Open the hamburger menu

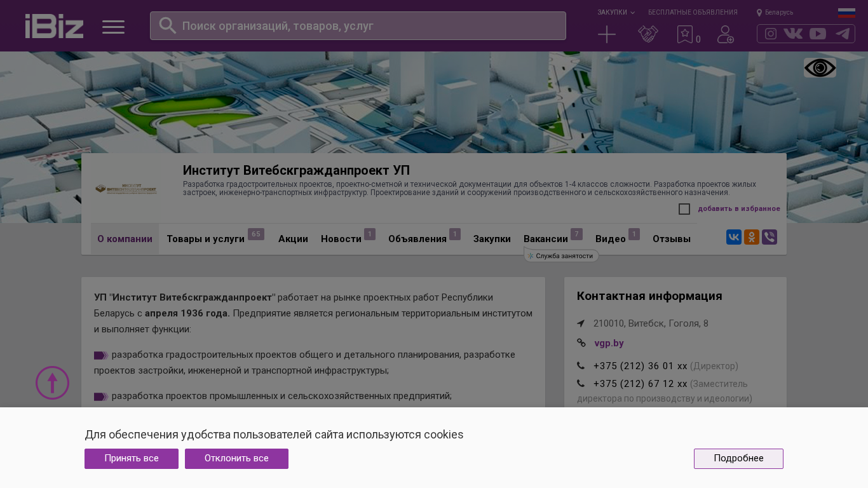pyautogui.click(x=114, y=27)
